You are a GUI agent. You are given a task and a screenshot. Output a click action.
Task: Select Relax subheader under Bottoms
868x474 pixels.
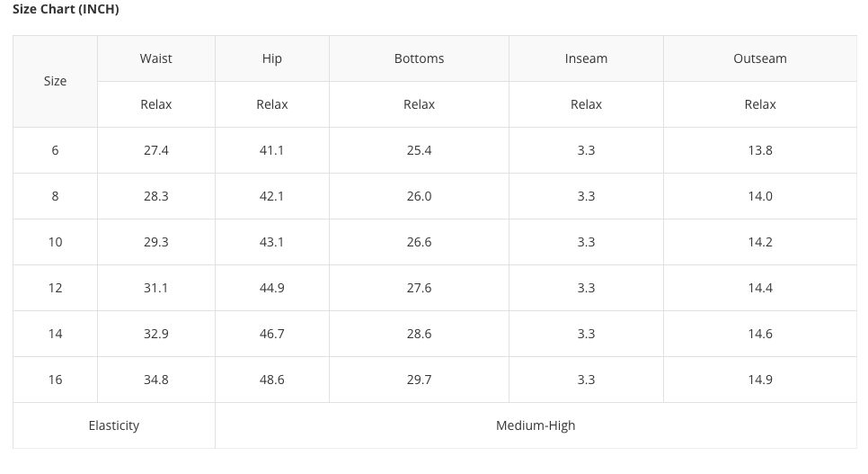pos(419,104)
